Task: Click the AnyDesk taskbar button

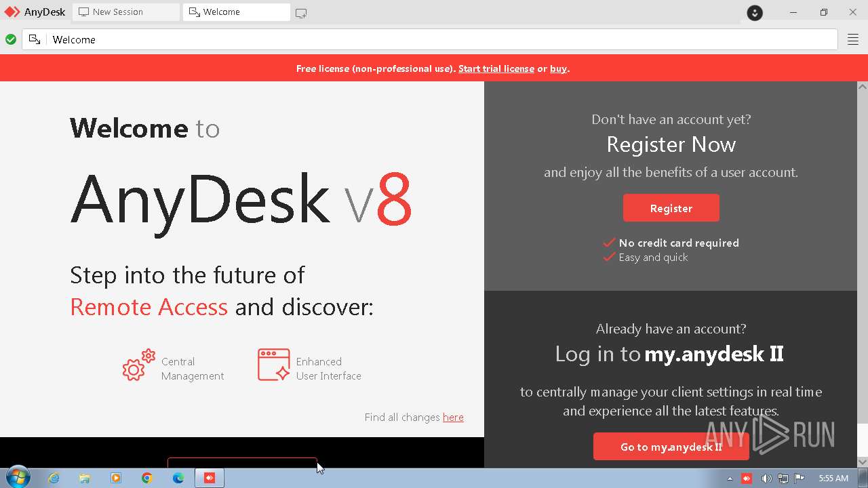Action: (x=210, y=478)
